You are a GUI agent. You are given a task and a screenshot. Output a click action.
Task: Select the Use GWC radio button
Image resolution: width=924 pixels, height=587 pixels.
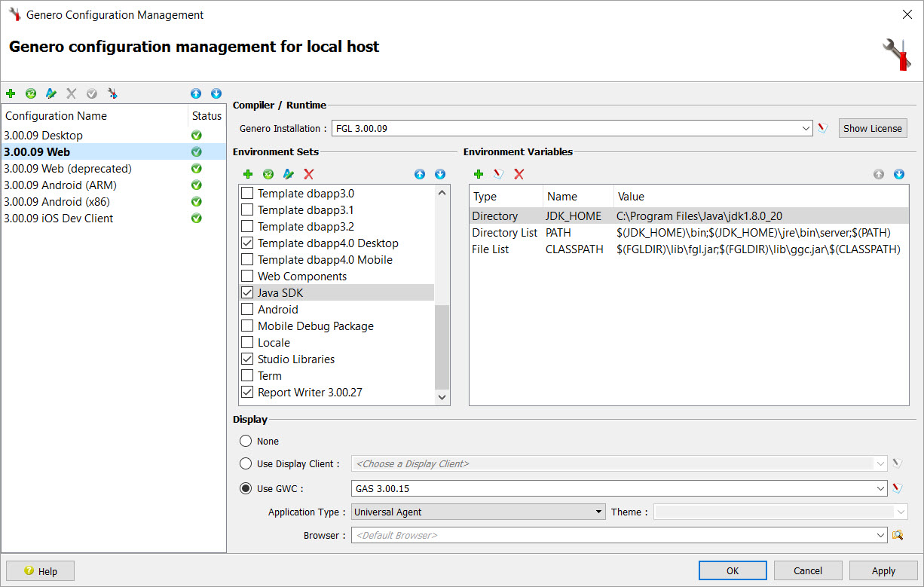click(246, 488)
